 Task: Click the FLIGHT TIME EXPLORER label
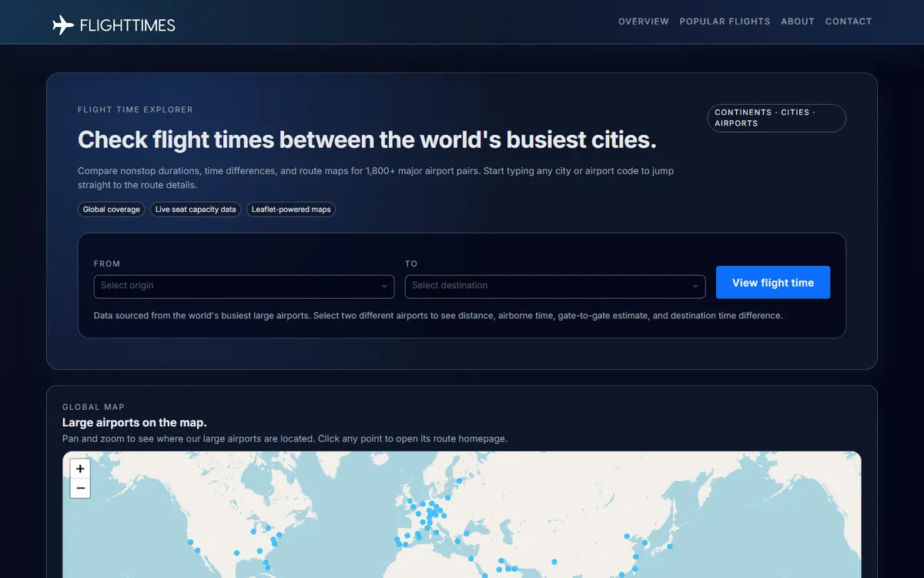(x=136, y=110)
